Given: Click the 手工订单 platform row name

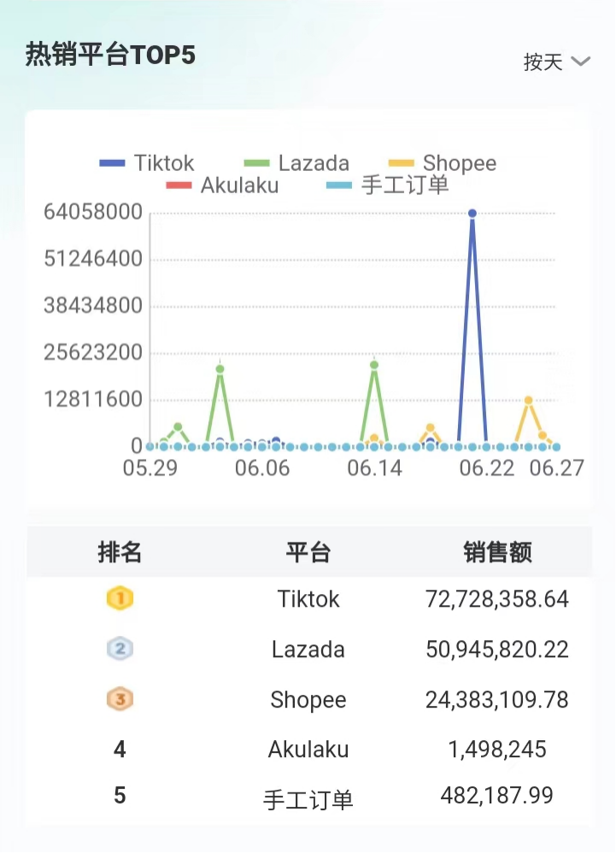Looking at the screenshot, I should click(x=308, y=800).
